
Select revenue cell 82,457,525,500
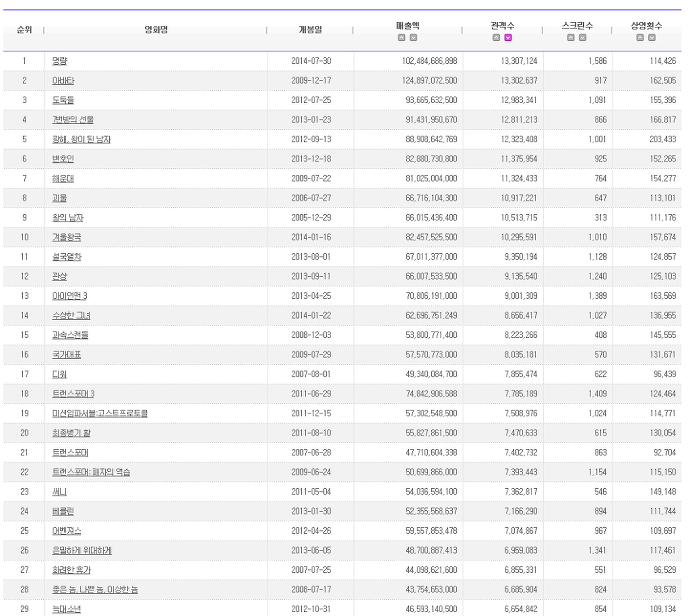[431, 238]
